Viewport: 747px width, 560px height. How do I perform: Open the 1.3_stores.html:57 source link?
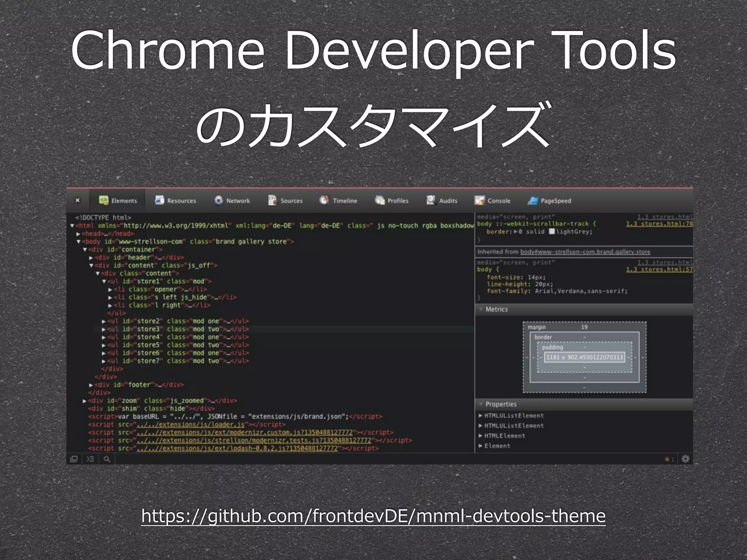659,269
